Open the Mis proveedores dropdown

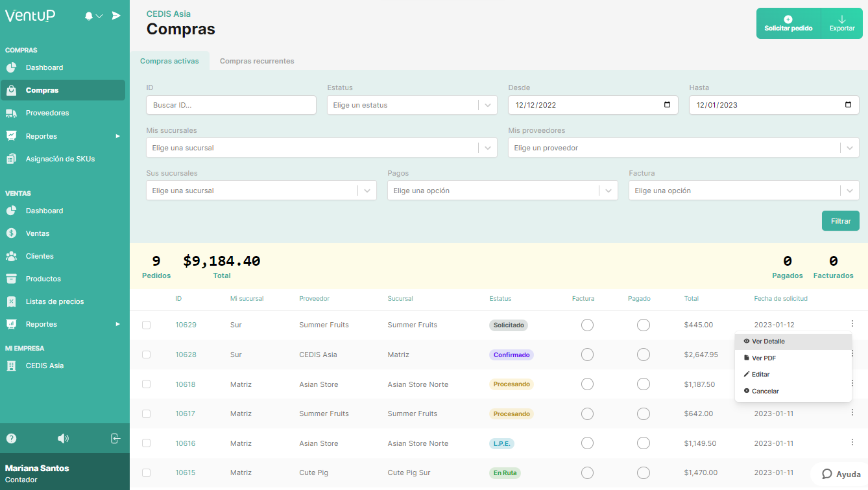(684, 148)
